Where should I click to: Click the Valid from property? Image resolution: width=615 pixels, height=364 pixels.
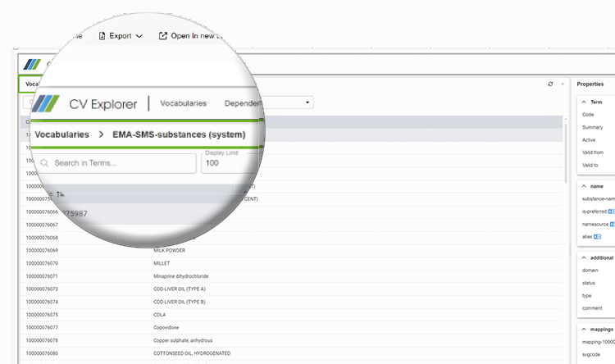pos(593,152)
